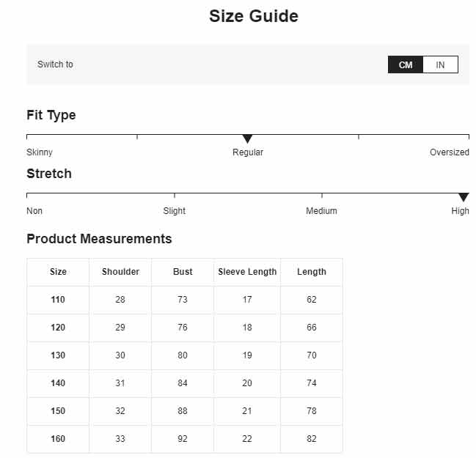Click the Non stretch label

click(x=34, y=211)
